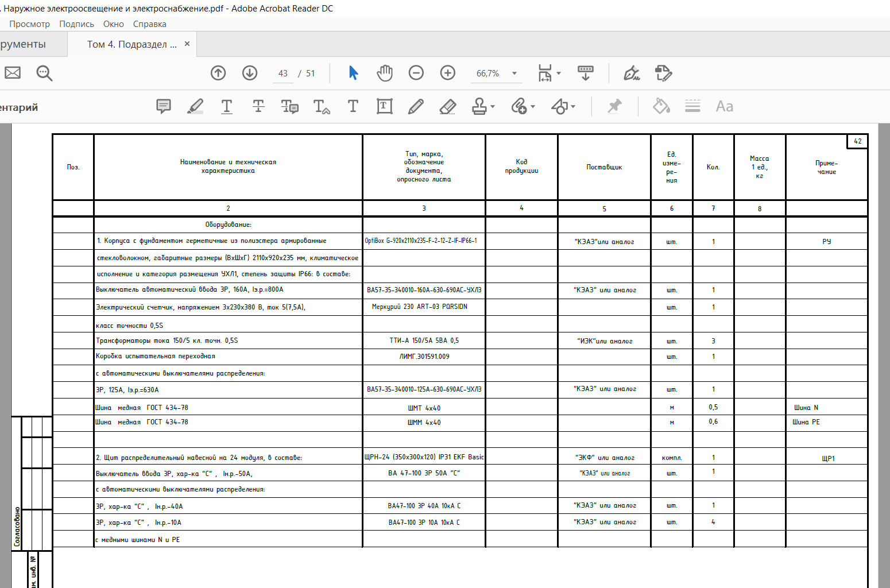Open the line thickness options
Viewport: 890px width, 588px height.
tap(692, 106)
